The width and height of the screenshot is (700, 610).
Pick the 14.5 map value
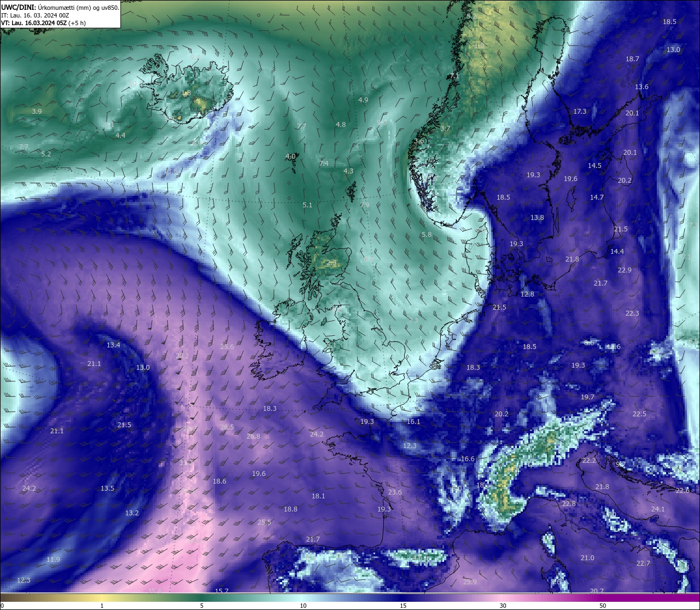594,166
